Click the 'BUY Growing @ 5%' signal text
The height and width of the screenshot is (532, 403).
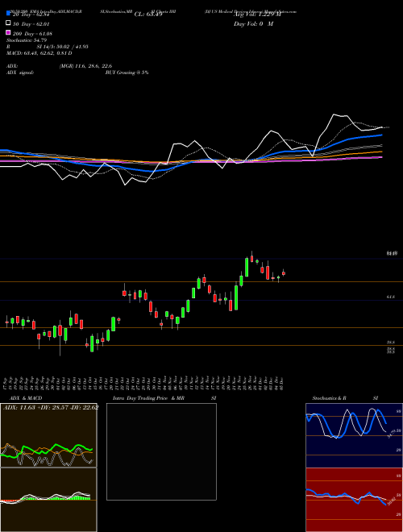pyautogui.click(x=127, y=73)
